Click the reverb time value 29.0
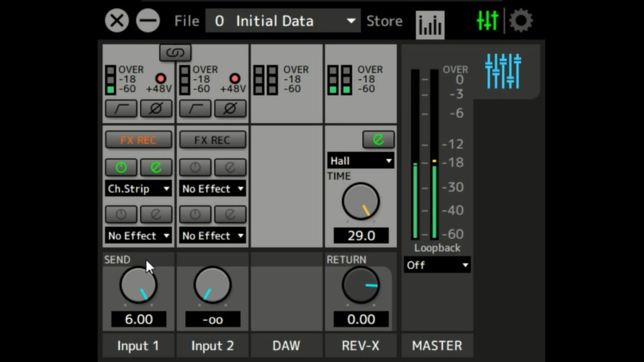The height and width of the screenshot is (362, 644). click(361, 235)
